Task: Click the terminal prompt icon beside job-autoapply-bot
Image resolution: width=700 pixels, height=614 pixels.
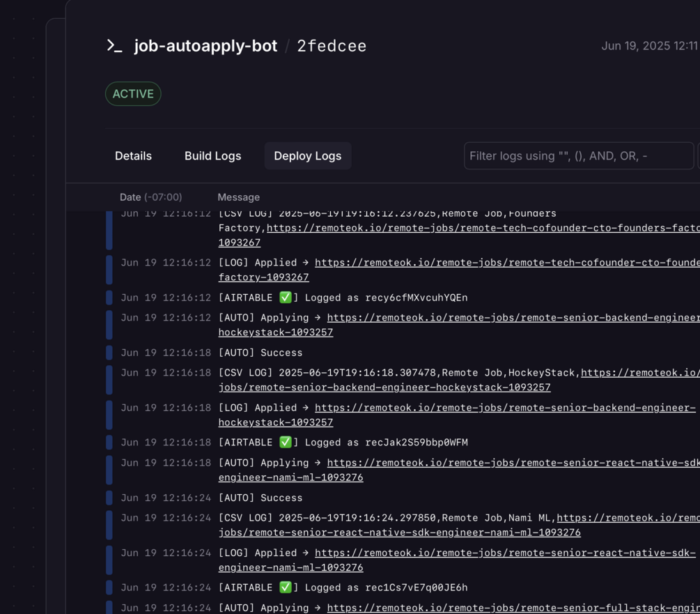Action: coord(114,45)
